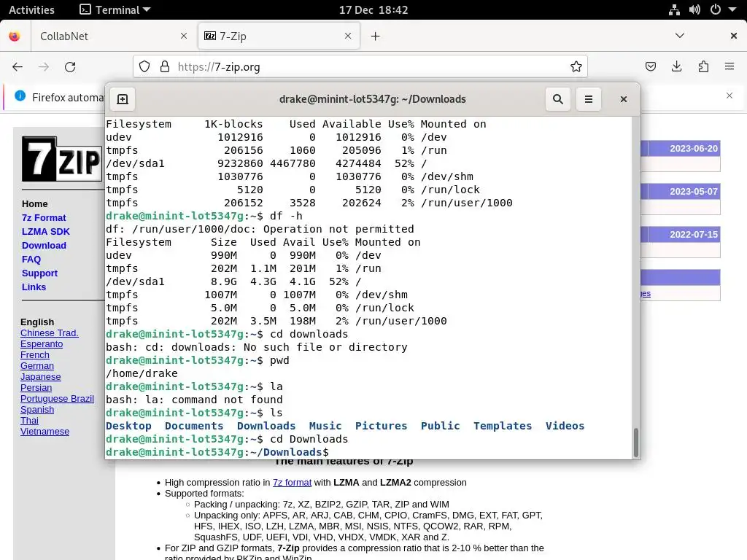
Task: Open the Activities overview
Action: (x=31, y=9)
